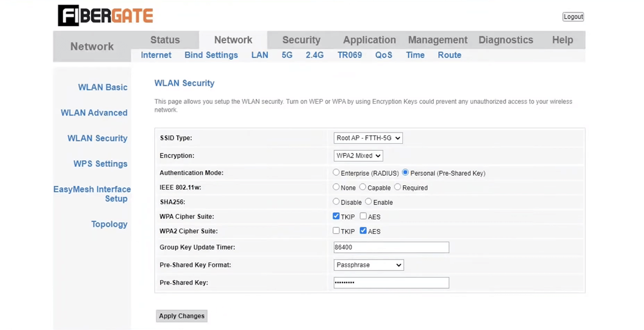Uncheck TKIP in WPA Cipher Suite
Image resolution: width=644 pixels, height=330 pixels.
336,217
